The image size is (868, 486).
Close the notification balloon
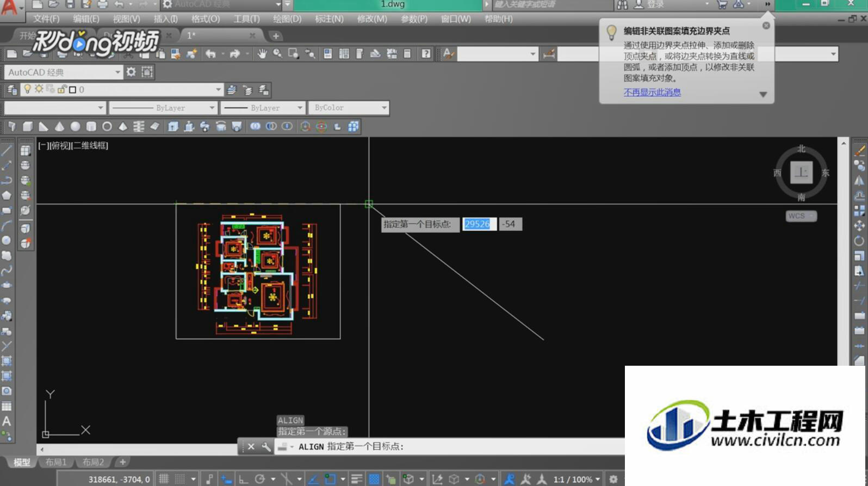[x=766, y=26]
